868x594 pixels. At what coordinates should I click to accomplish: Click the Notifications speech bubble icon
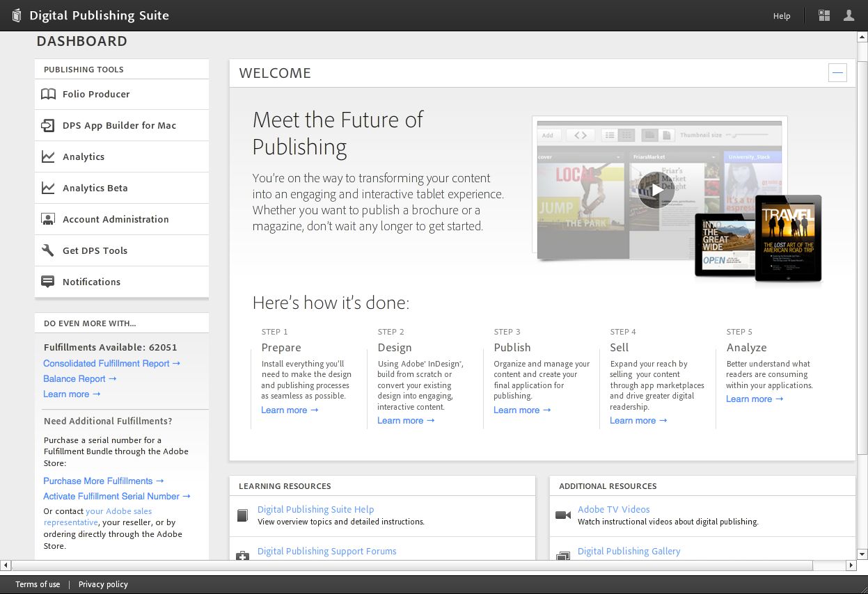tap(48, 282)
